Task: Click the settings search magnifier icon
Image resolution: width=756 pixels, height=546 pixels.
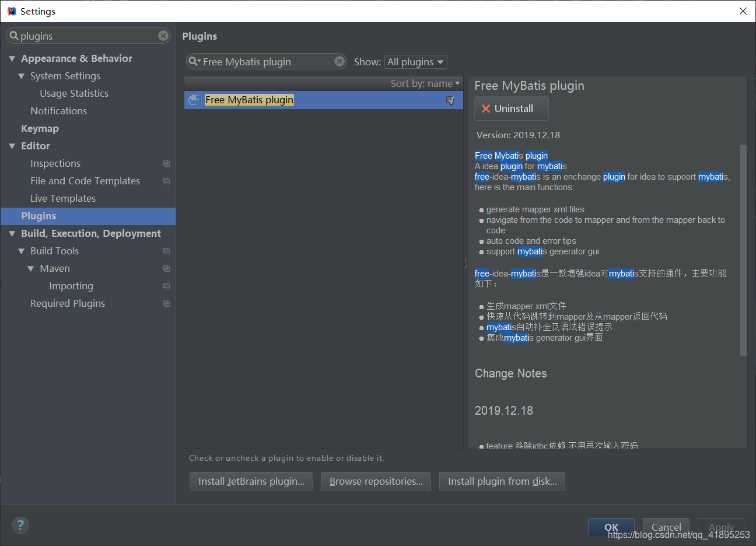Action: (14, 36)
